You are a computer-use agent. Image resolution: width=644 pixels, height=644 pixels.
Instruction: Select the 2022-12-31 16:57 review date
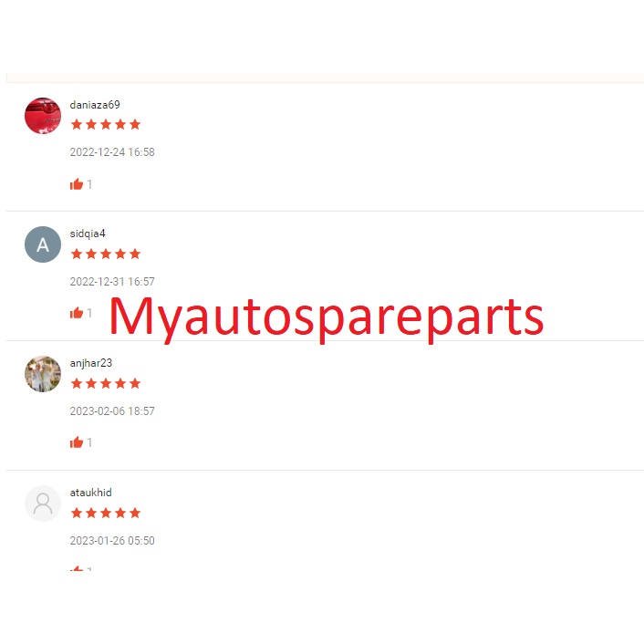point(112,281)
